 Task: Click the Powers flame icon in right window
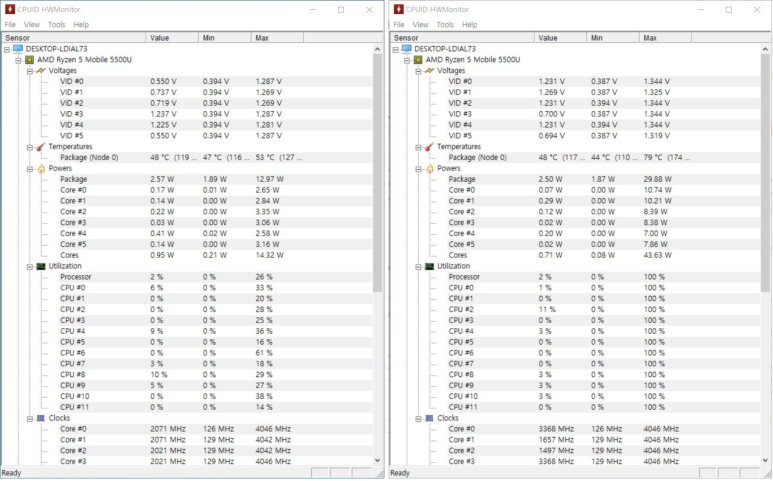429,169
